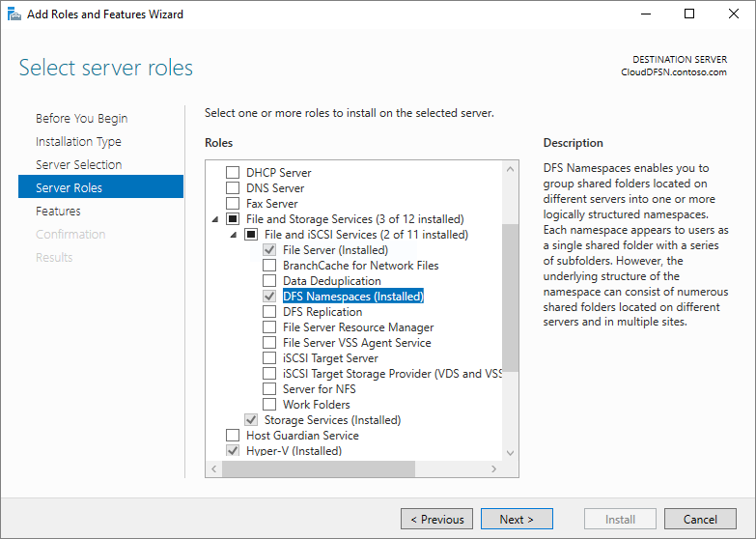756x539 pixels.
Task: Check the DHCP Server role
Action: point(232,173)
